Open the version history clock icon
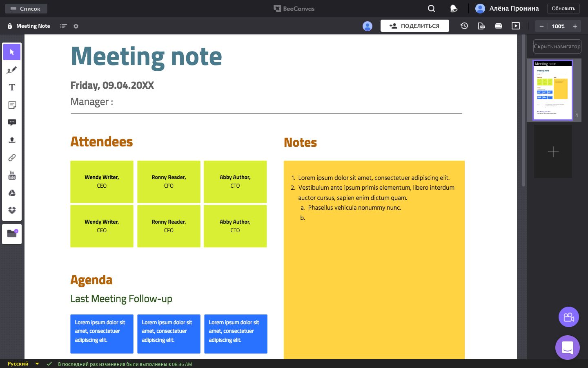Screen dimensions: 588x368 [464, 26]
